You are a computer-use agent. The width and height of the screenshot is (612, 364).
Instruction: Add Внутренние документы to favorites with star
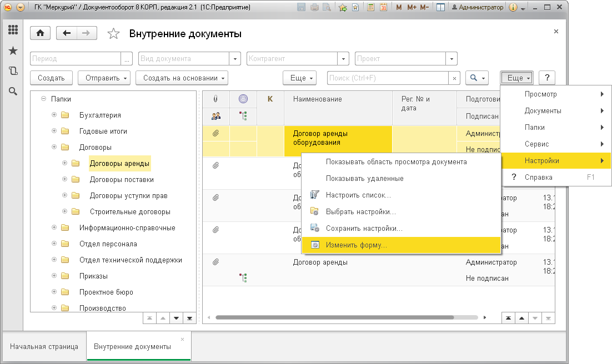coord(113,33)
